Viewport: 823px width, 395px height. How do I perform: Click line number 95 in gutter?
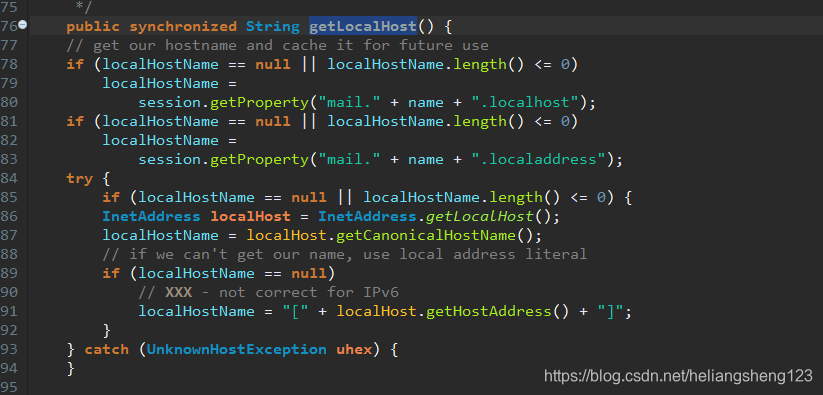click(x=8, y=387)
